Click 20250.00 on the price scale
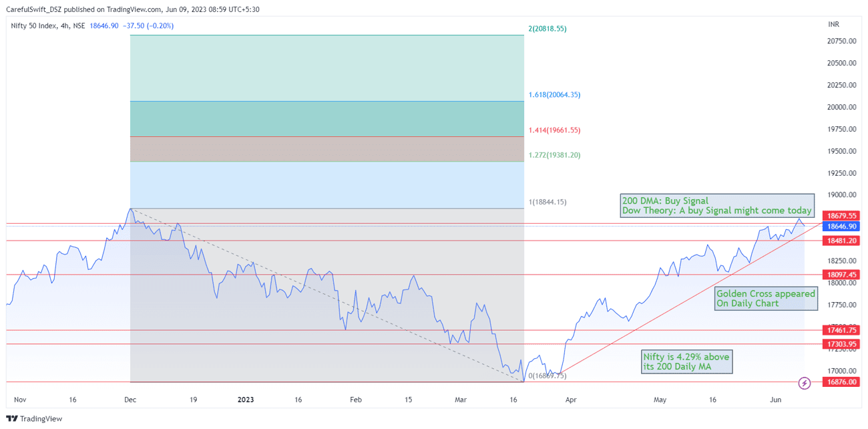Screen dimensions: 868x429 tap(841, 86)
